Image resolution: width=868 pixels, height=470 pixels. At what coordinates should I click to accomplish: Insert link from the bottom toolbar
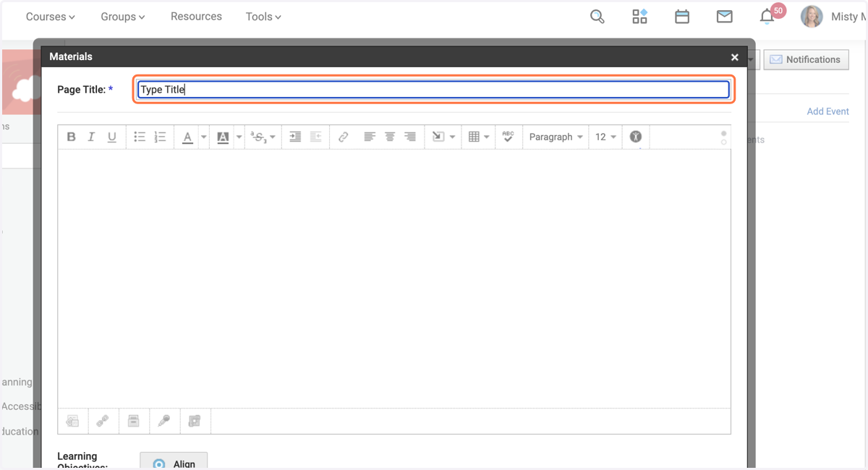103,421
